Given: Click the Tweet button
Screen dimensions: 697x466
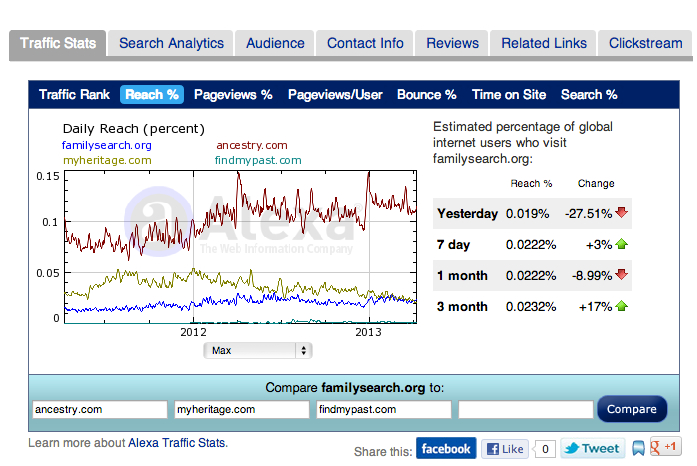Looking at the screenshot, I should 593,448.
